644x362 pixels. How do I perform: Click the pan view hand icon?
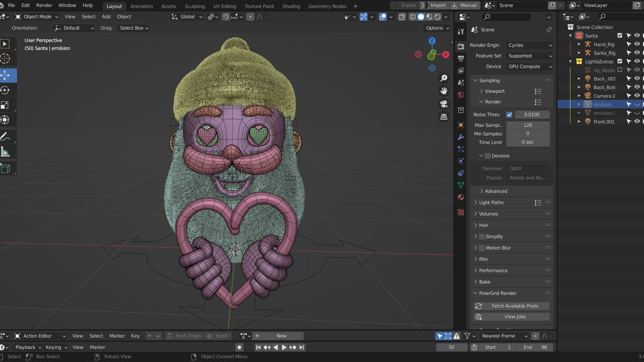(x=444, y=91)
